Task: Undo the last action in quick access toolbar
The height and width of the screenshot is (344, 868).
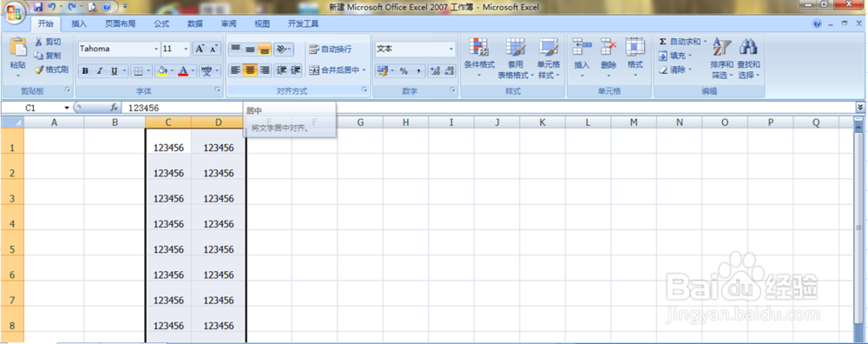Action: (51, 7)
